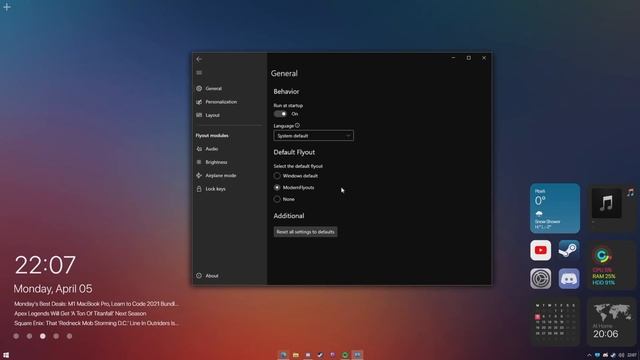This screenshot has width=640, height=360.
Task: Toggle the hamburger navigation menu
Action: [x=199, y=73]
